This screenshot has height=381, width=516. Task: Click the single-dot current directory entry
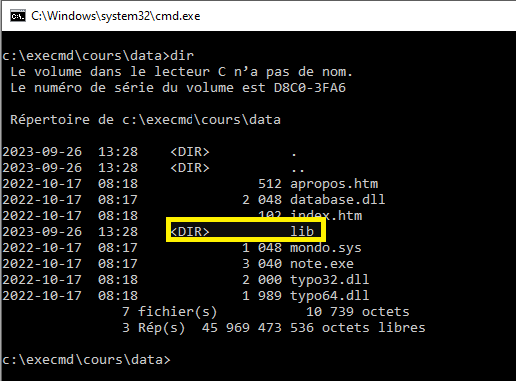coord(294,152)
